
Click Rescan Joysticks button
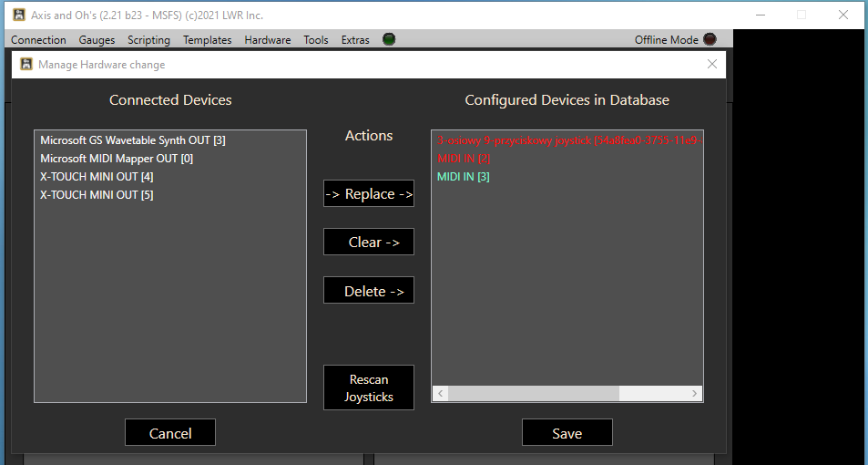click(x=369, y=388)
